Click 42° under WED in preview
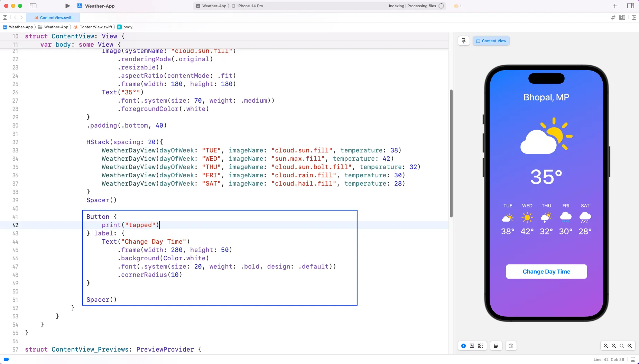 (x=527, y=231)
